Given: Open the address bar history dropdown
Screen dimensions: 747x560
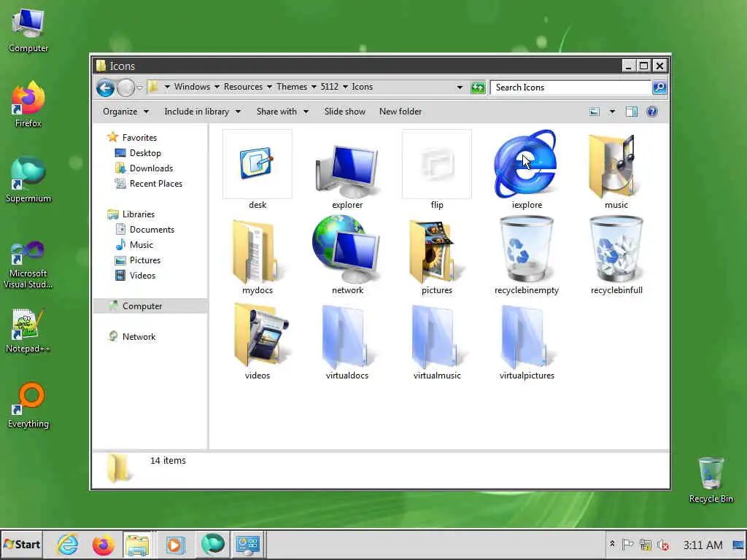Looking at the screenshot, I should point(460,87).
